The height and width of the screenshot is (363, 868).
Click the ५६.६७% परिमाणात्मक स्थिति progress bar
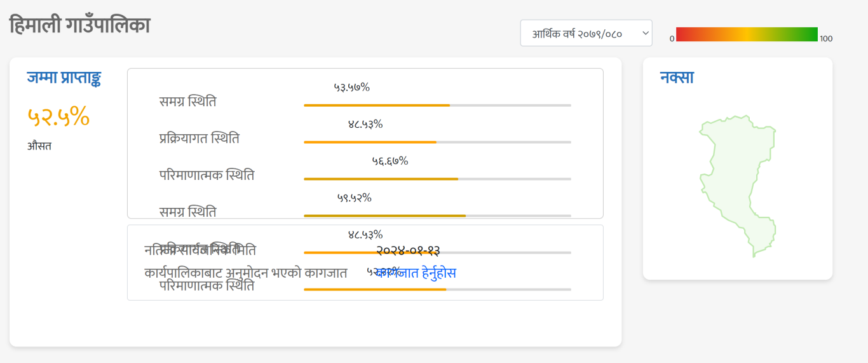[437, 179]
